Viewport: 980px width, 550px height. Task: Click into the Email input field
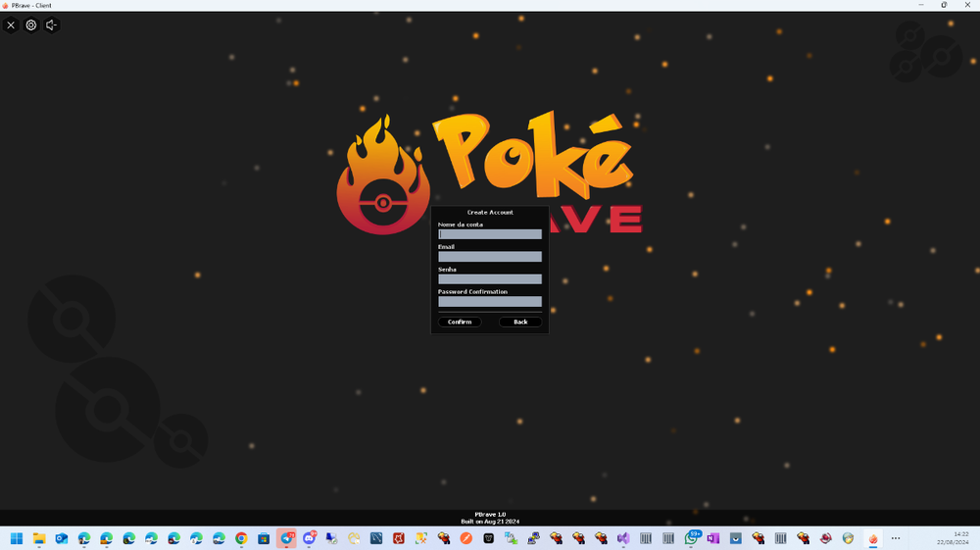click(x=490, y=257)
